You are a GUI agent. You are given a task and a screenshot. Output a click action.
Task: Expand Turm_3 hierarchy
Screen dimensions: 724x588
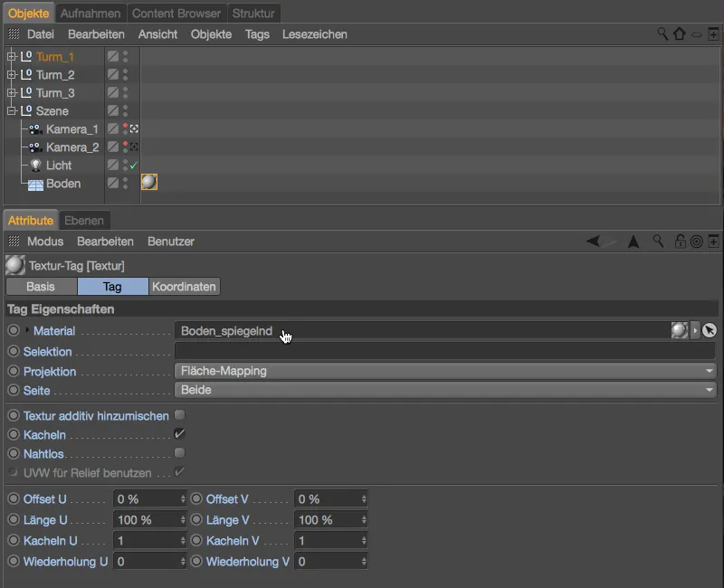12,93
